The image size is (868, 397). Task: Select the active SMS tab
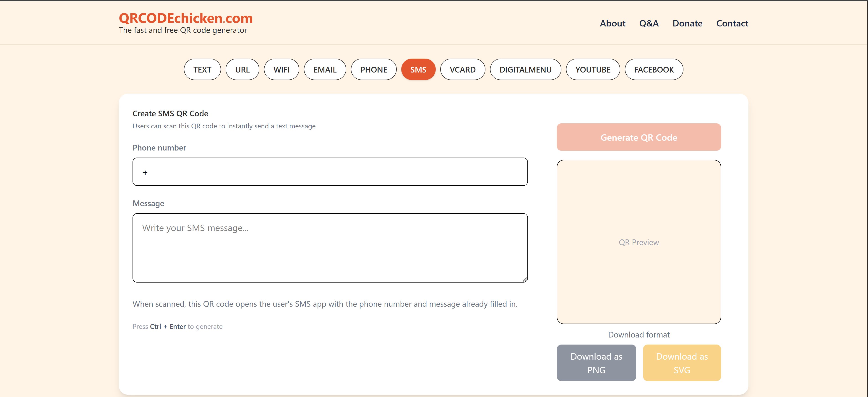[418, 69]
